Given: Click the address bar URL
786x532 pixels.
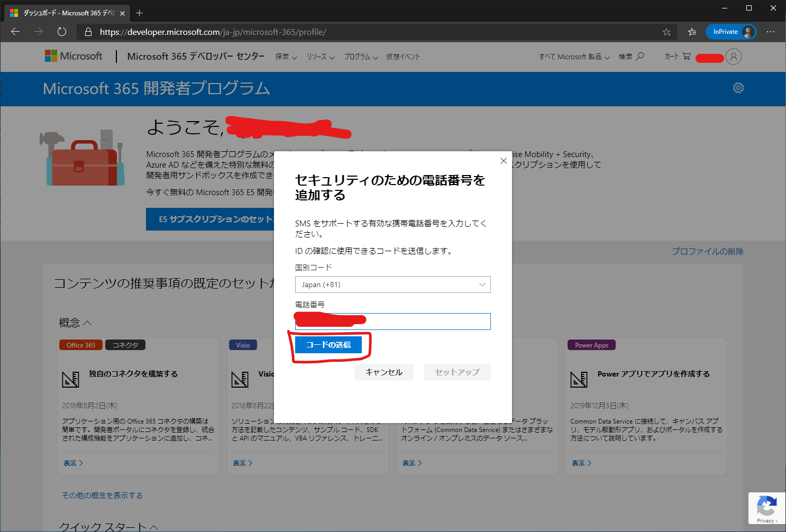Looking at the screenshot, I should pos(213,32).
